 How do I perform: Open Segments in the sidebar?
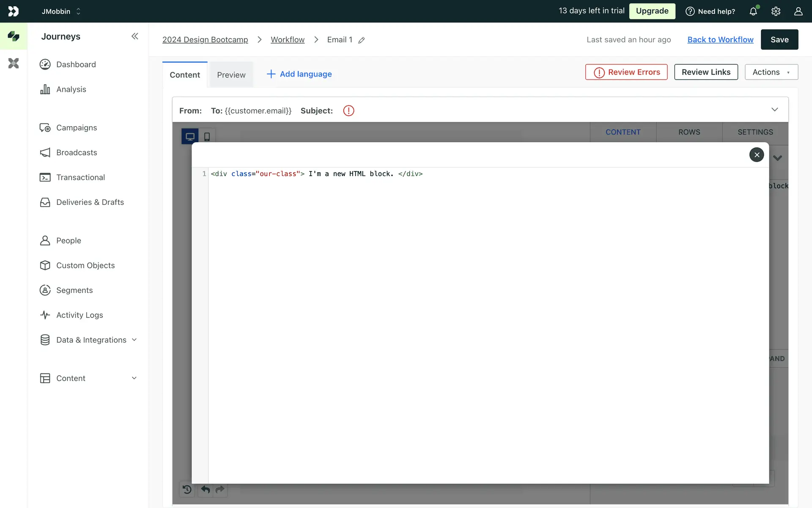coord(74,290)
